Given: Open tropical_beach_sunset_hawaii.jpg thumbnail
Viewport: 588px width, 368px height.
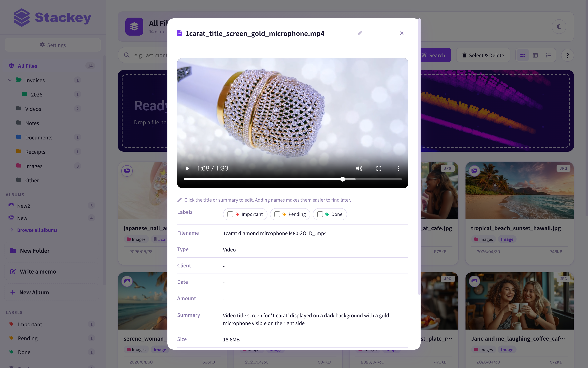Looking at the screenshot, I should click(519, 191).
